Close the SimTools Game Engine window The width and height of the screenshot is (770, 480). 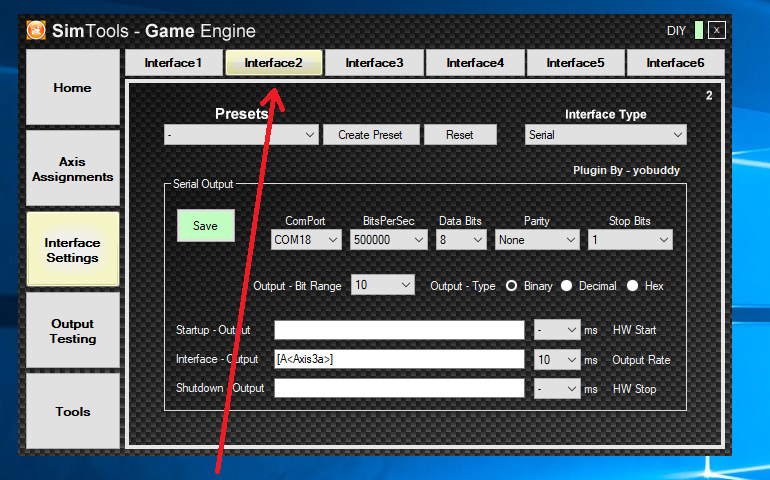coord(716,30)
